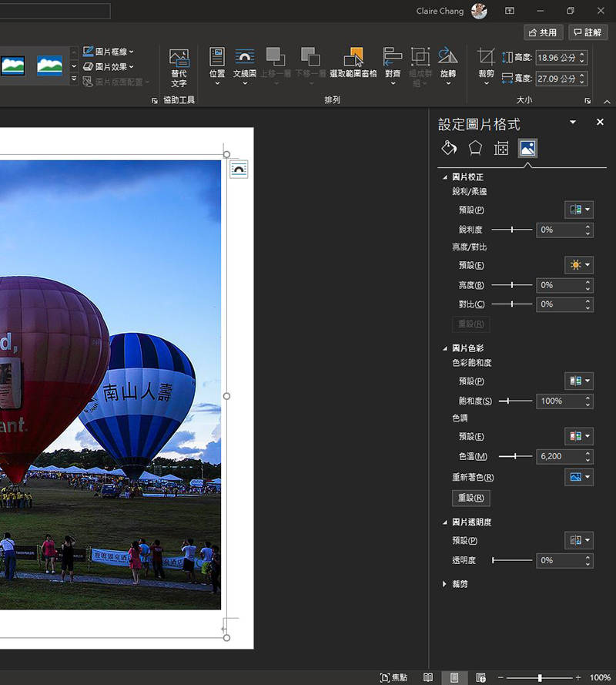The image size is (616, 685).
Task: Switch to Fill & Line pane tab
Action: pos(449,149)
